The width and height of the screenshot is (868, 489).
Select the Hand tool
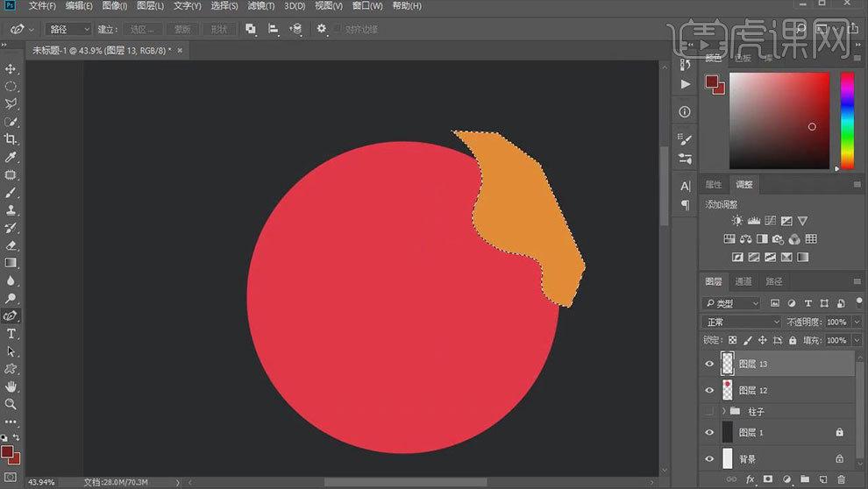[11, 386]
